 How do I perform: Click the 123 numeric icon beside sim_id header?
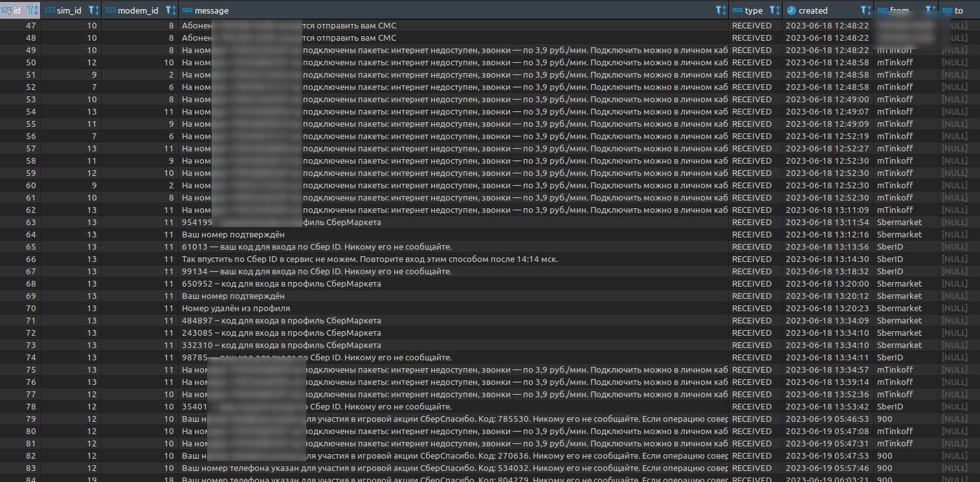tap(50, 10)
